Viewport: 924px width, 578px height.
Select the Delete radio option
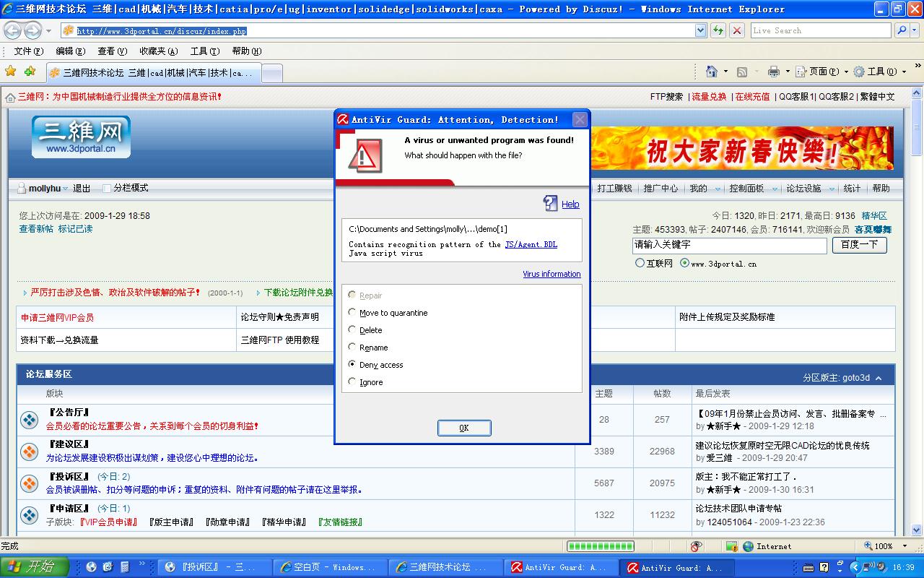tap(352, 329)
